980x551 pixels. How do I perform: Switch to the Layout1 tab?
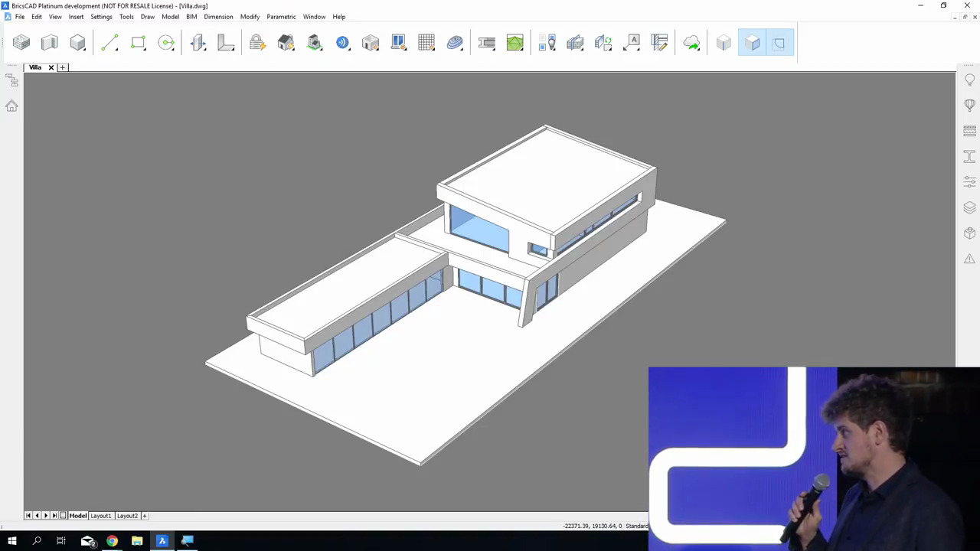click(101, 516)
